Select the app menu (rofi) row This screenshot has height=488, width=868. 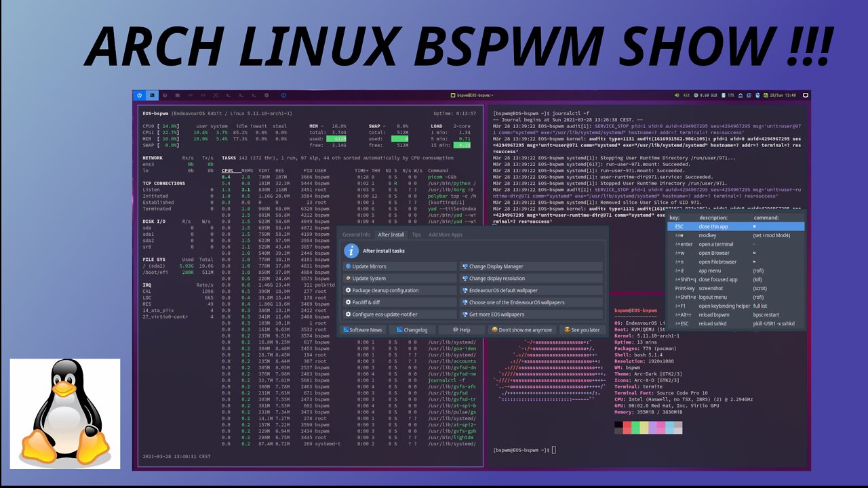(736, 270)
